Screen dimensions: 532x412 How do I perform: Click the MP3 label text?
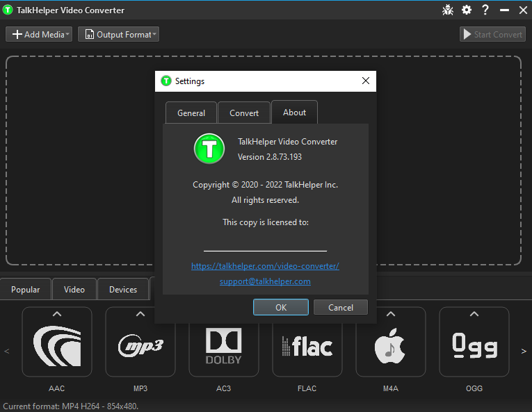click(140, 388)
